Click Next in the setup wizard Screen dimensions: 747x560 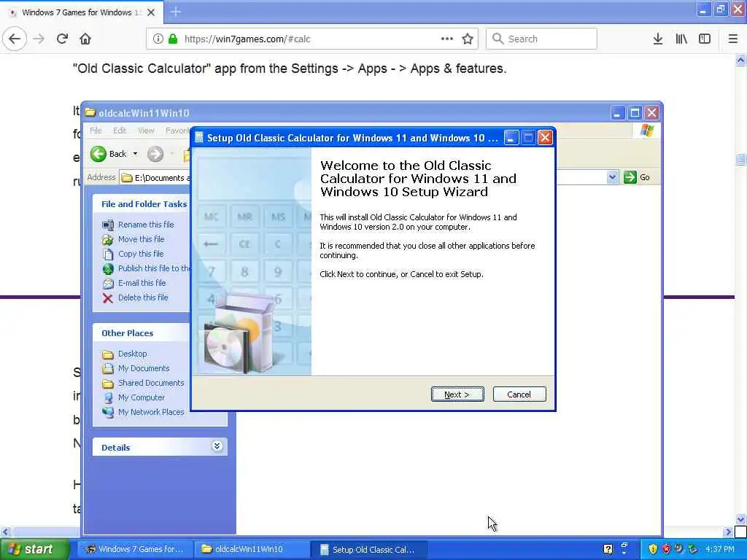coord(457,394)
